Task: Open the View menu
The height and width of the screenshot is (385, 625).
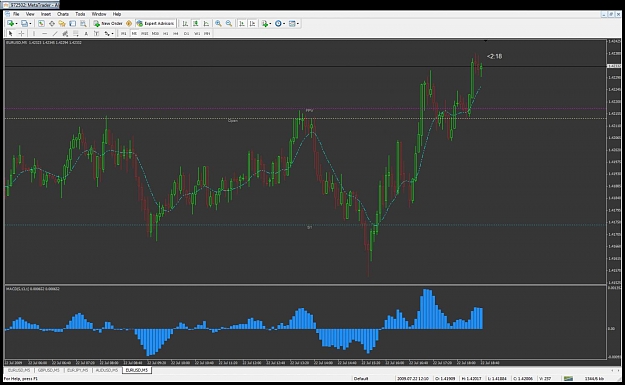Action: pyautogui.click(x=30, y=14)
